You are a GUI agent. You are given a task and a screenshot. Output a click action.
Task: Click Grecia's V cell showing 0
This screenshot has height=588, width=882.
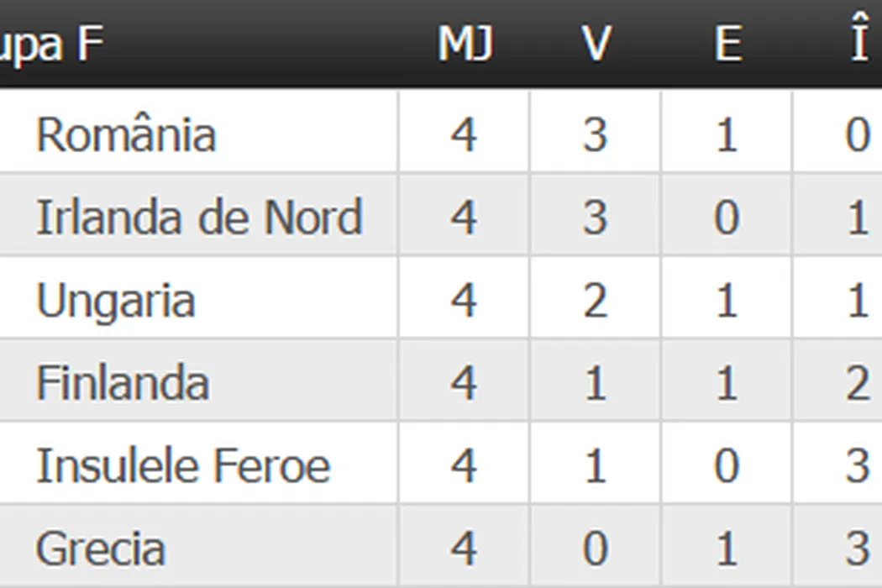(595, 549)
